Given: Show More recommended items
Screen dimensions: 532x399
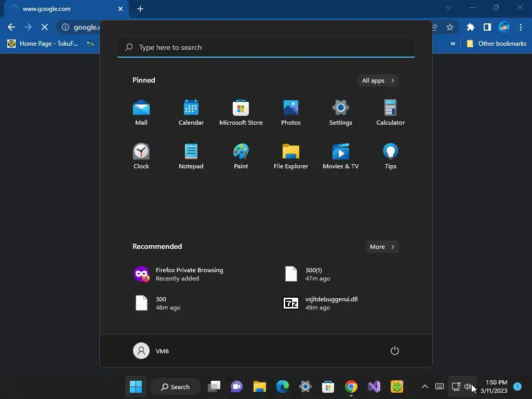Looking at the screenshot, I should click(x=382, y=247).
